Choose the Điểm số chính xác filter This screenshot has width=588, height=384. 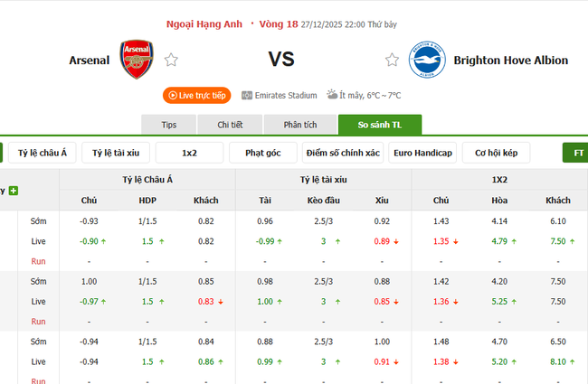tap(343, 153)
